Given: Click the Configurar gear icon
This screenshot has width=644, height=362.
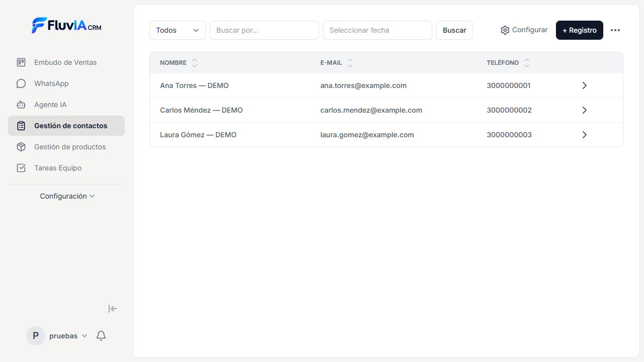Looking at the screenshot, I should pyautogui.click(x=505, y=30).
